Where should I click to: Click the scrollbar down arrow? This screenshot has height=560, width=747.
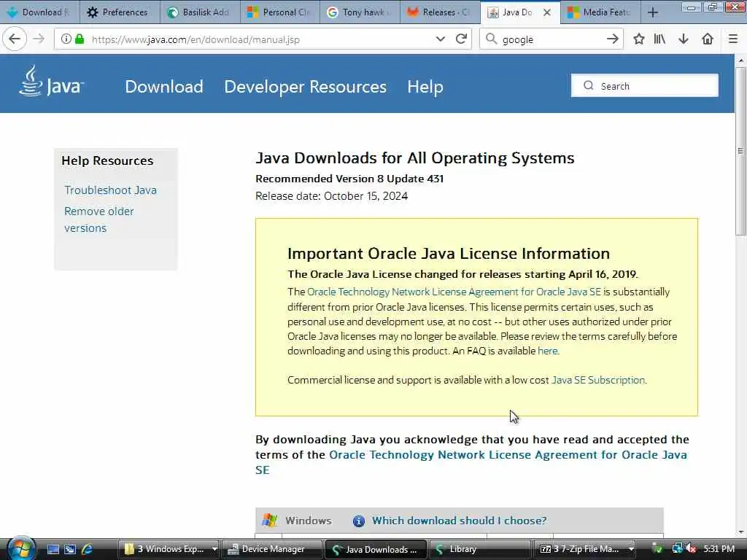click(740, 532)
